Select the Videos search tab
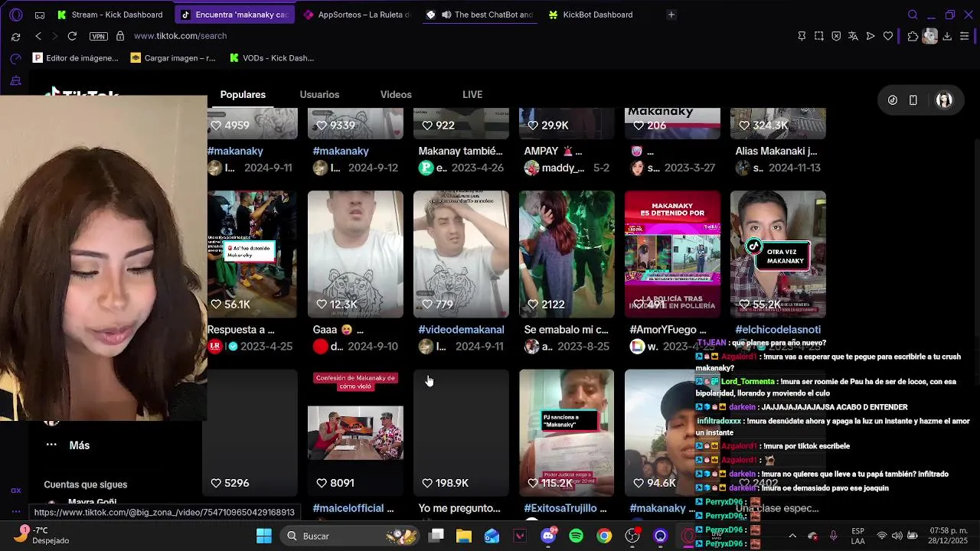The width and height of the screenshot is (980, 551). click(396, 94)
